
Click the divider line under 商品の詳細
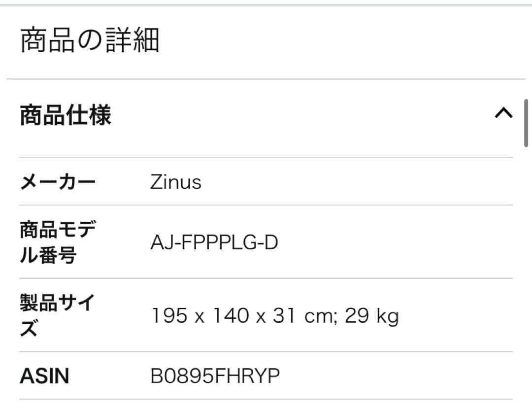tap(266, 77)
